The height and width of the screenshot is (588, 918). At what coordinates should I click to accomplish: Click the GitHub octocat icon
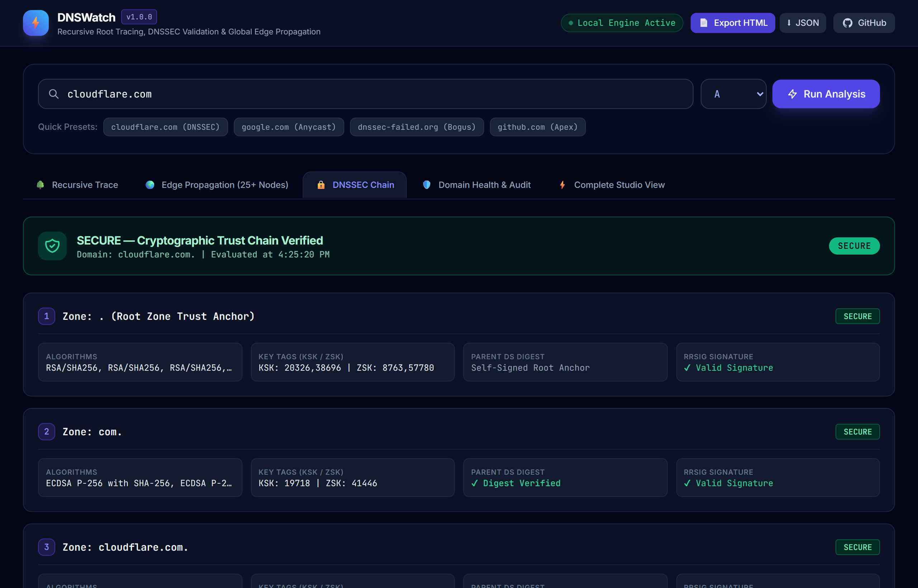(848, 23)
